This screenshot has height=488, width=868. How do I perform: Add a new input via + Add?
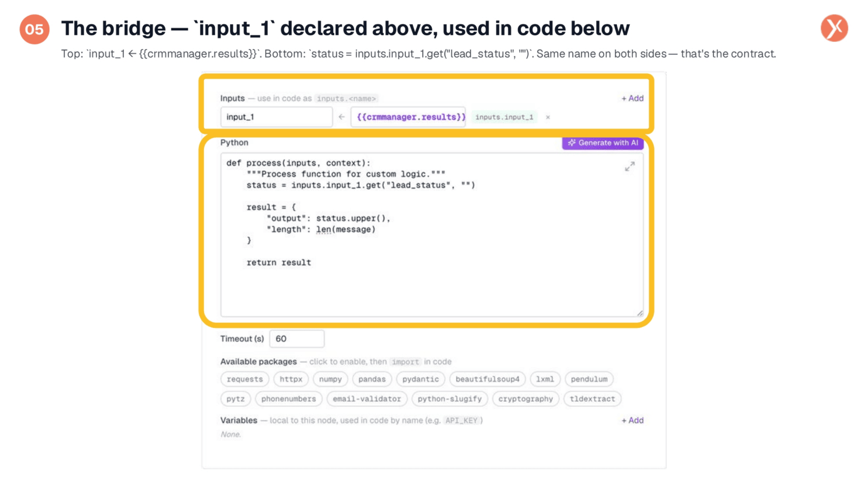point(632,98)
